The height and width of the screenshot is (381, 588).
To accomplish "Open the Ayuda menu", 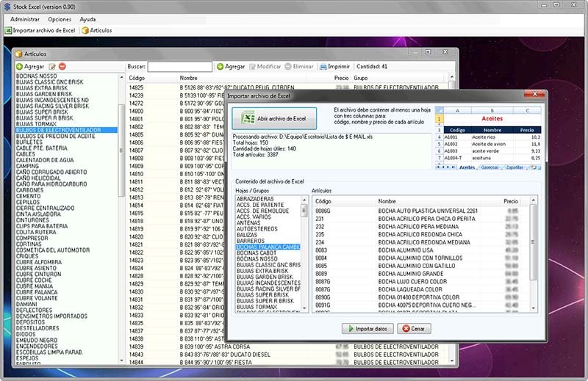I will pyautogui.click(x=87, y=19).
